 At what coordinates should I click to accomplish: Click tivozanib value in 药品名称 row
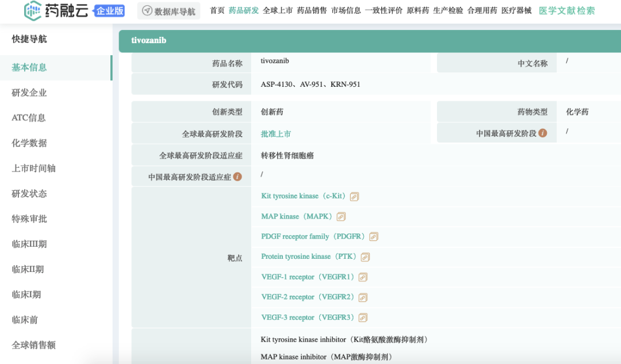click(274, 61)
